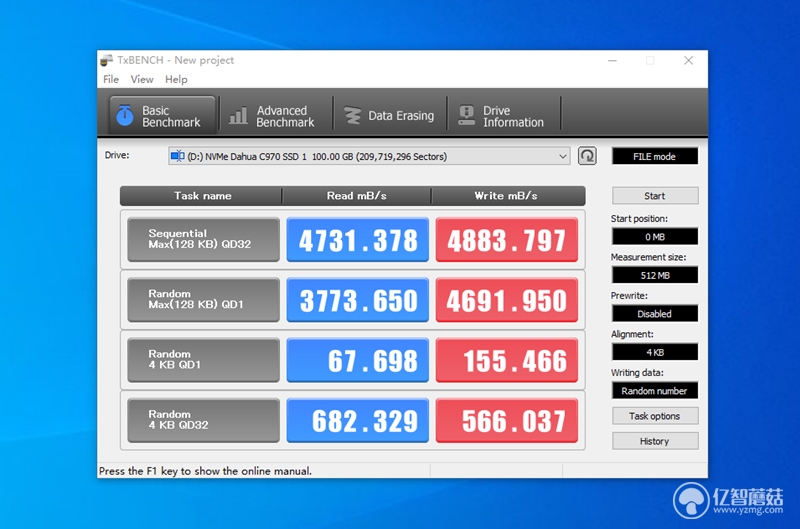Switch to Basic Benchmark tab
800x529 pixels.
(162, 116)
